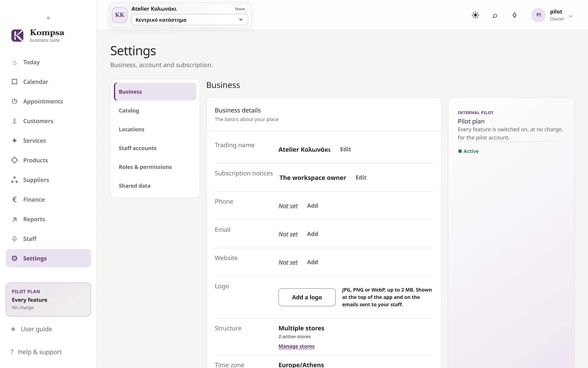Screen dimensions: 588x368
Task: Click the Appointments clock icon
Action: coord(14,101)
